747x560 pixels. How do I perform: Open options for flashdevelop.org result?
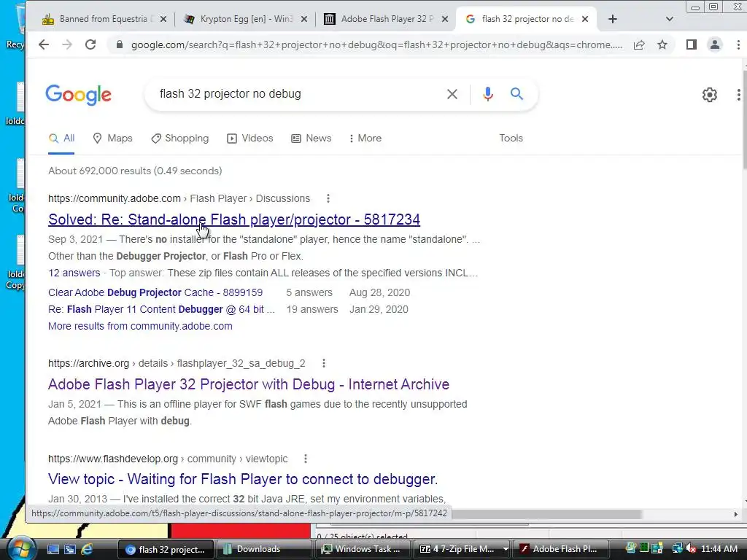click(x=306, y=459)
